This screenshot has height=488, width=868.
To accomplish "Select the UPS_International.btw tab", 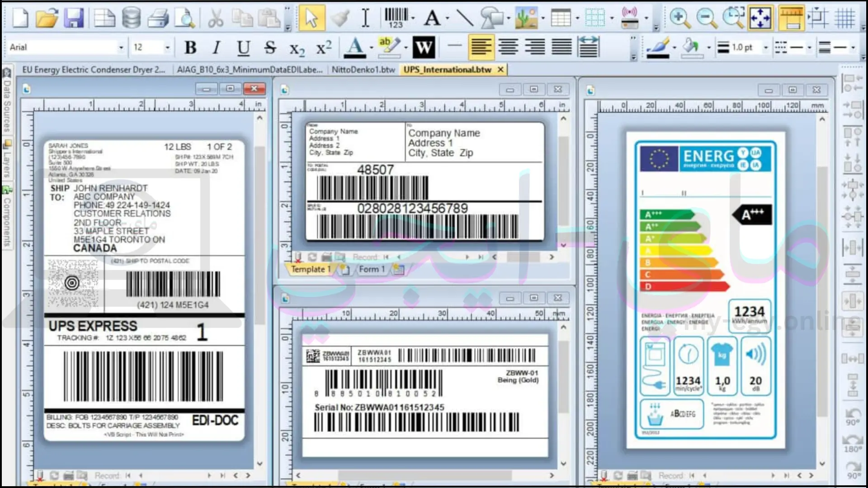I will (x=447, y=70).
